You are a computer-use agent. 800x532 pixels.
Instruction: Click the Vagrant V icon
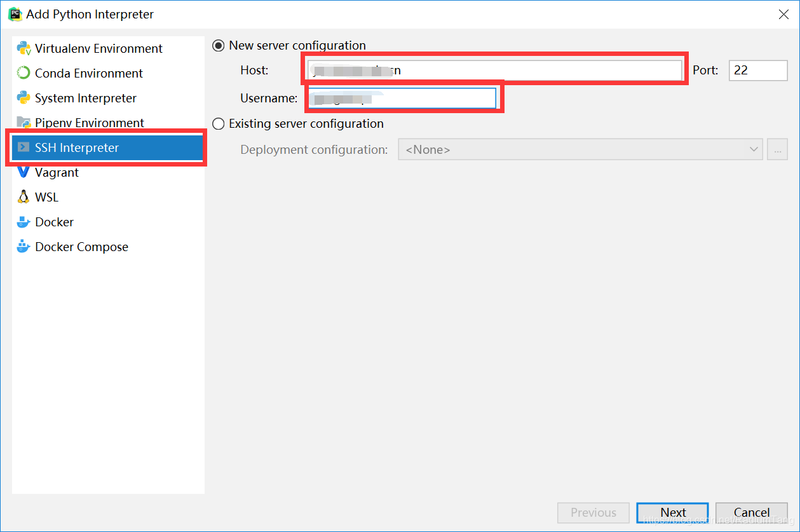pyautogui.click(x=24, y=172)
